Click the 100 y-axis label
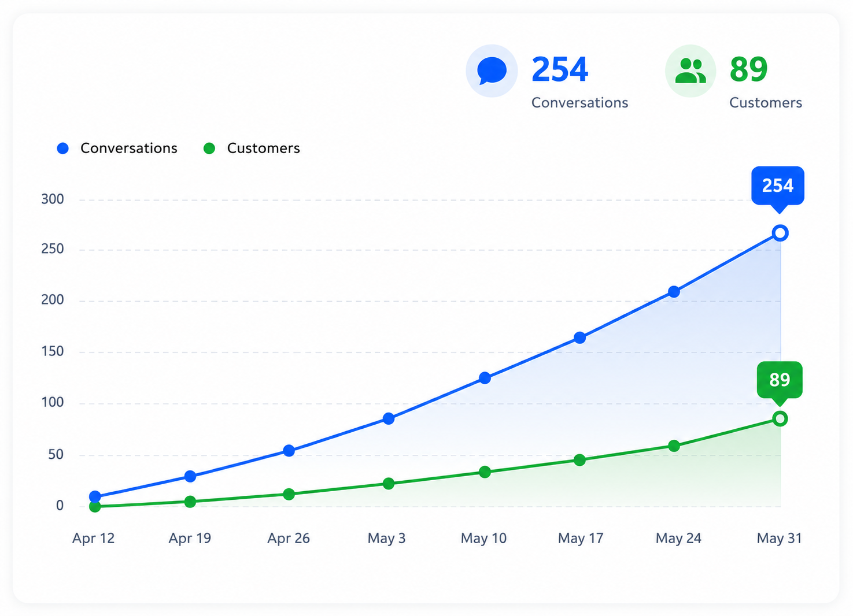This screenshot has height=616, width=853. click(x=53, y=402)
